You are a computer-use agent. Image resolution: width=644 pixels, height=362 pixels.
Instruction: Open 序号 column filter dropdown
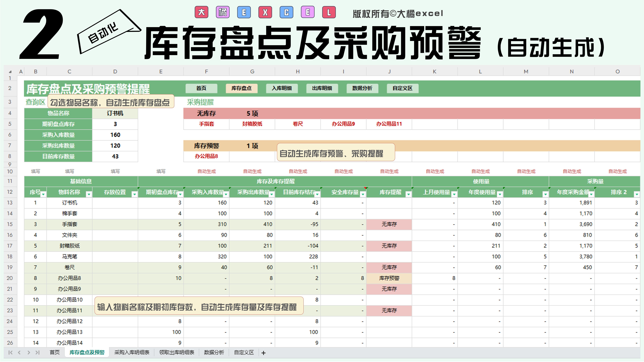click(x=43, y=194)
